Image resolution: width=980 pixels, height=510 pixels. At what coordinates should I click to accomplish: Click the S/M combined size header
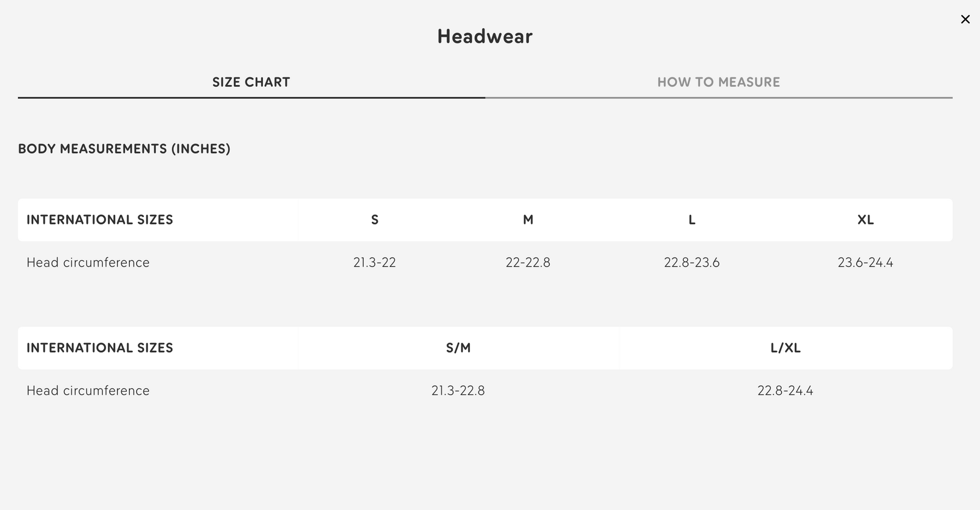click(458, 348)
